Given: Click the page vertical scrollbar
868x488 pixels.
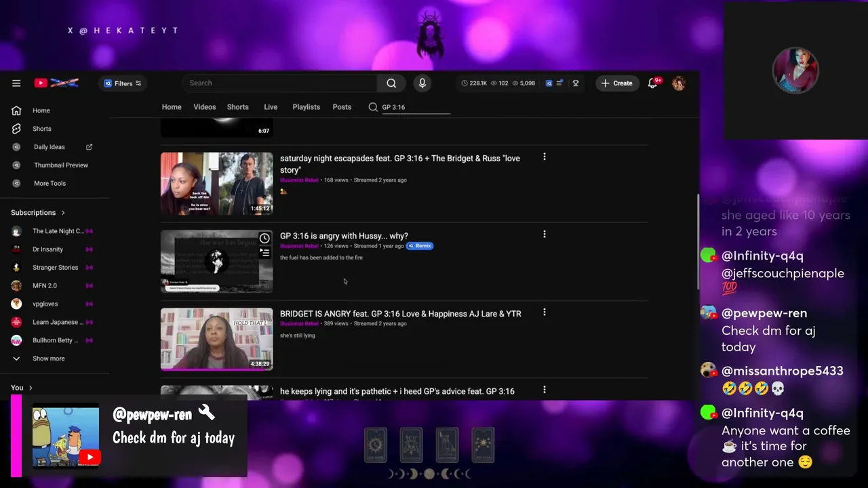Looking at the screenshot, I should pyautogui.click(x=697, y=243).
